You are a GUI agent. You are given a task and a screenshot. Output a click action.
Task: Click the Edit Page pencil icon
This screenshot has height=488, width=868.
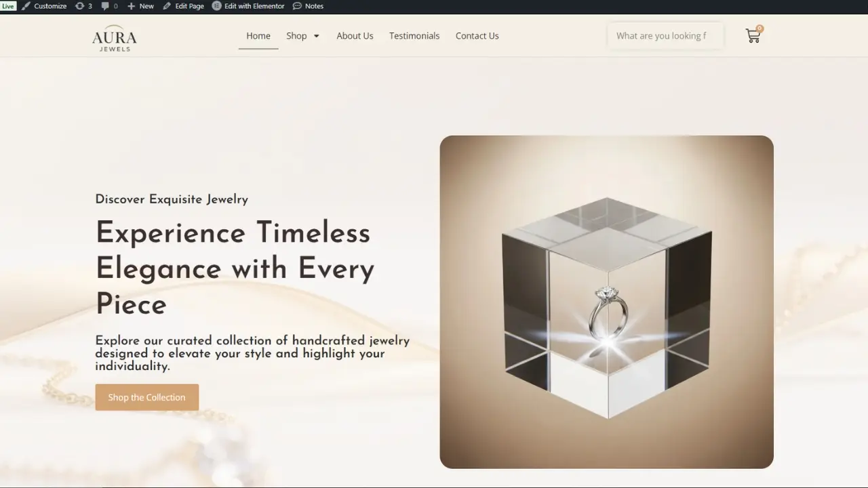[x=167, y=6]
